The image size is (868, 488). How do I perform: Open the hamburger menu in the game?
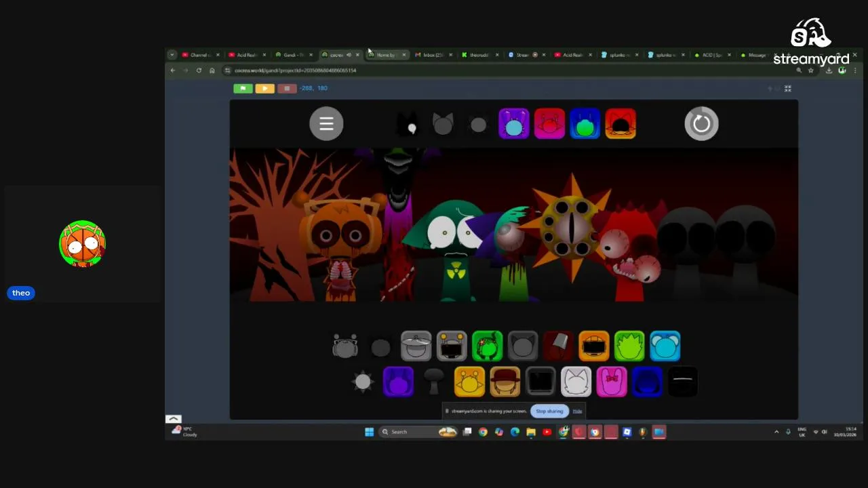(326, 123)
